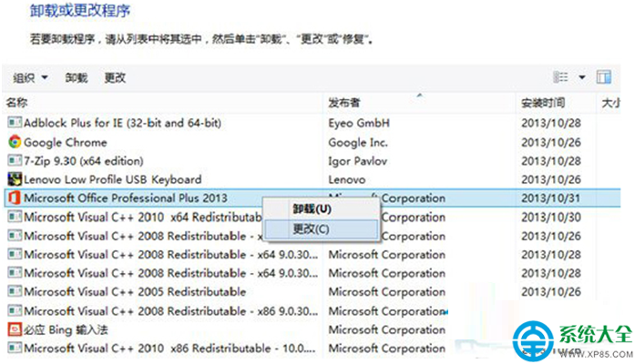Open the 组织 (Organize) dropdown menu
This screenshot has width=635, height=364.
(x=30, y=77)
